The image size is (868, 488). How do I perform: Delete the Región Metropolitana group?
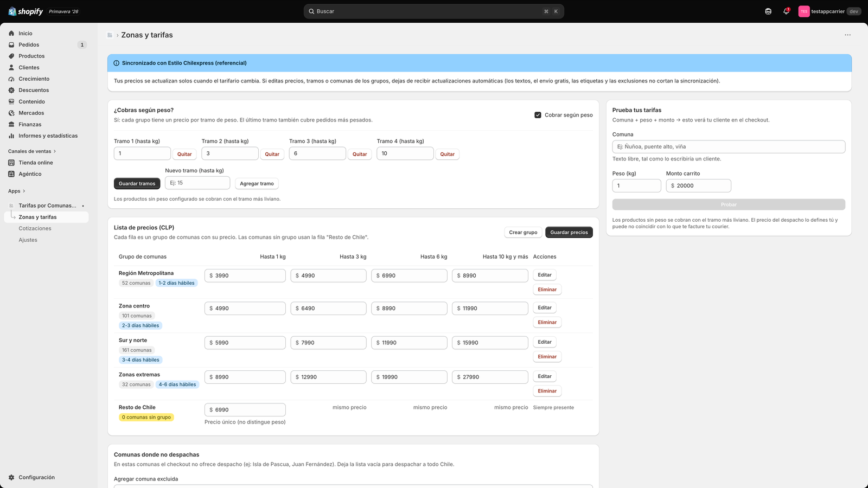(x=547, y=290)
